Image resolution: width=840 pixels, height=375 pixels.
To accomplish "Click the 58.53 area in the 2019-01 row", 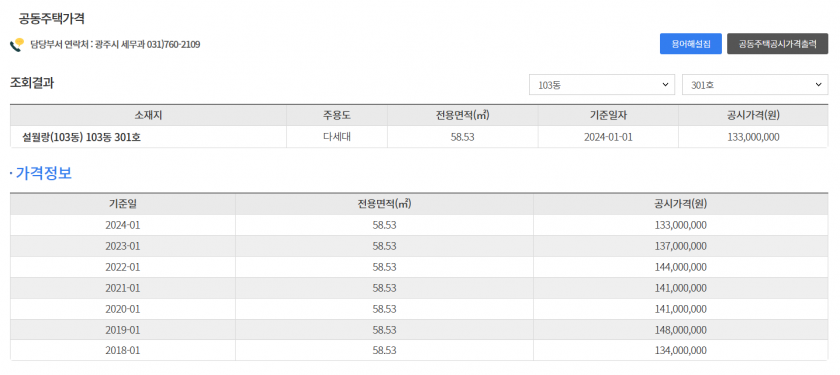I will coord(384,329).
